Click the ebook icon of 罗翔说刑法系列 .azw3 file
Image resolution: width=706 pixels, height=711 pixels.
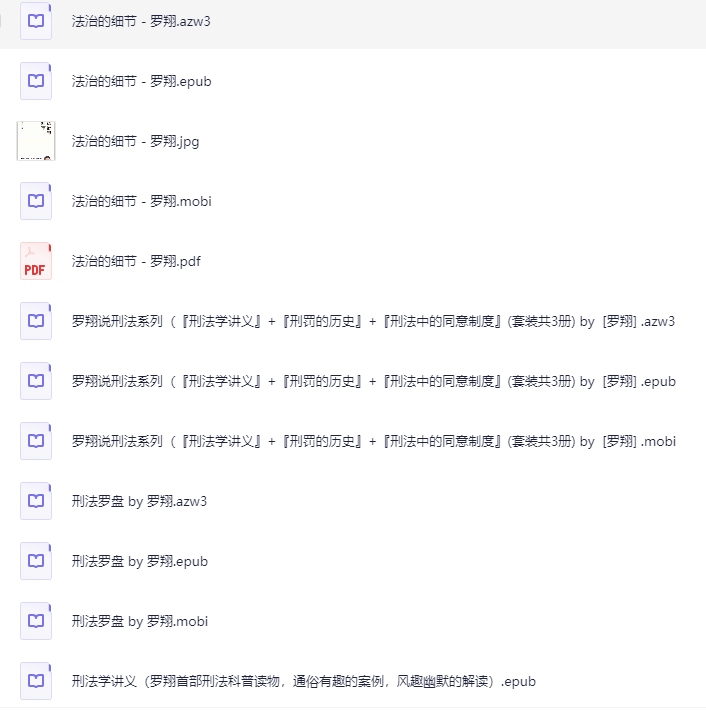coord(36,321)
